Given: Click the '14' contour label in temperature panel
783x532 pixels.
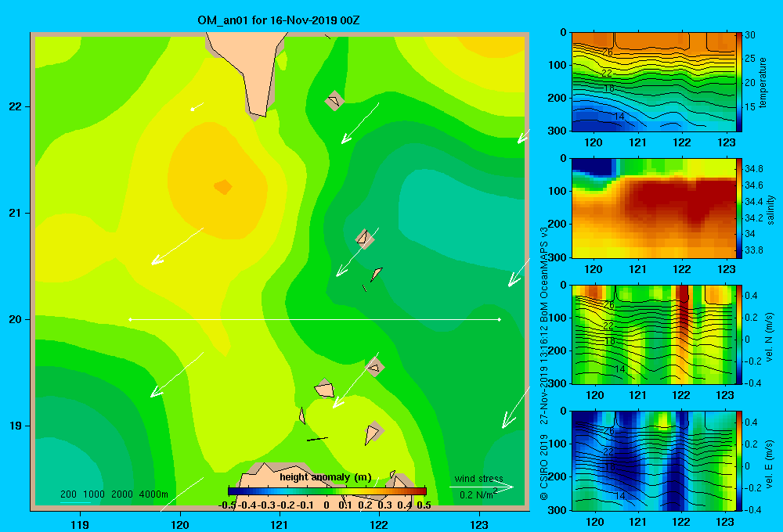Looking at the screenshot, I should (x=619, y=117).
